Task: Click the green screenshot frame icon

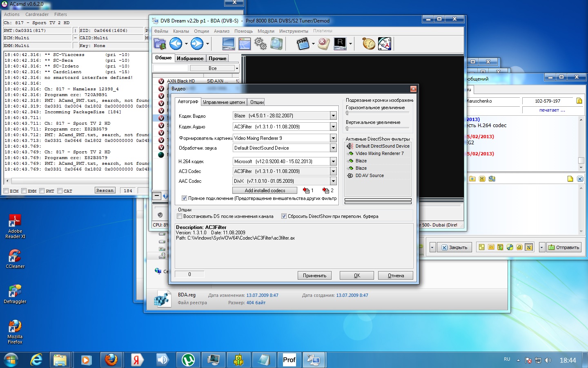Action: 276,43
